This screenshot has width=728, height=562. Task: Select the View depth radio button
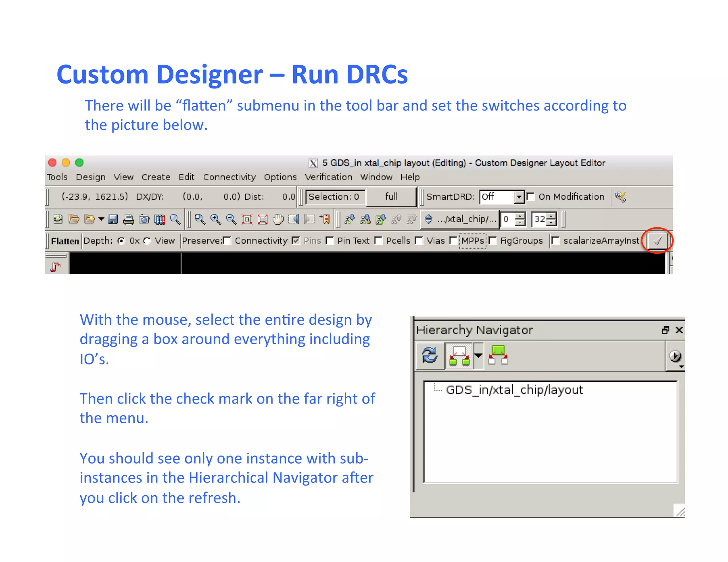[147, 241]
